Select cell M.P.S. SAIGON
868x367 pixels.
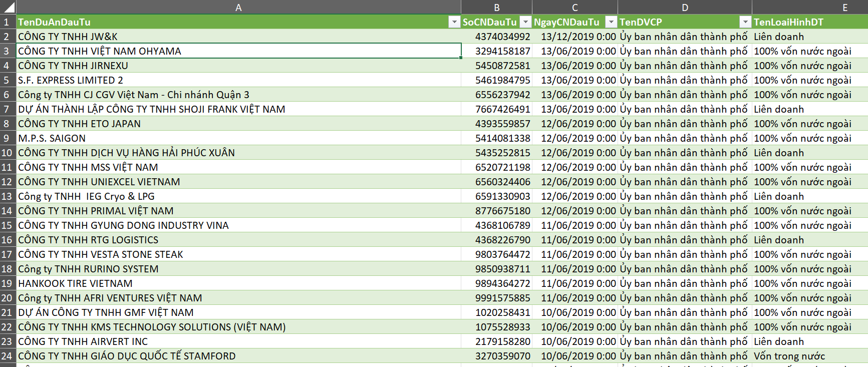[238, 138]
